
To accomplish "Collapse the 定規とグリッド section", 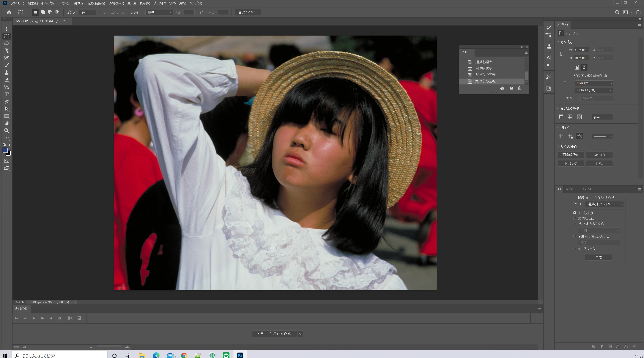I will pos(558,108).
